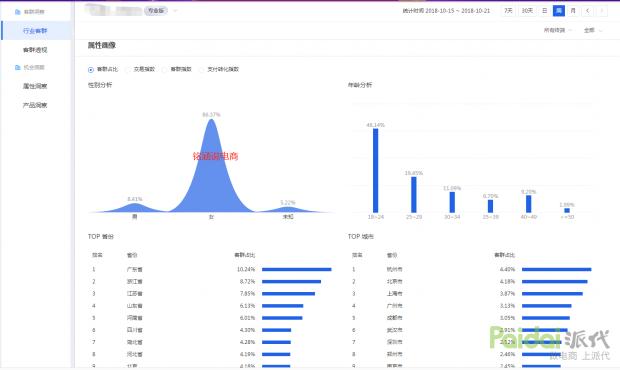The image size is (620, 370).
Task: Open the 所有终端 dropdown
Action: [x=557, y=30]
